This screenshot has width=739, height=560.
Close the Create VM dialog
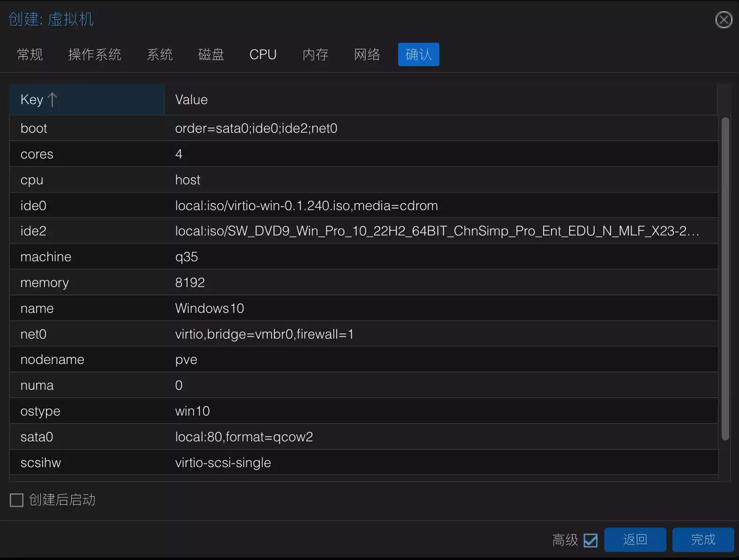724,20
